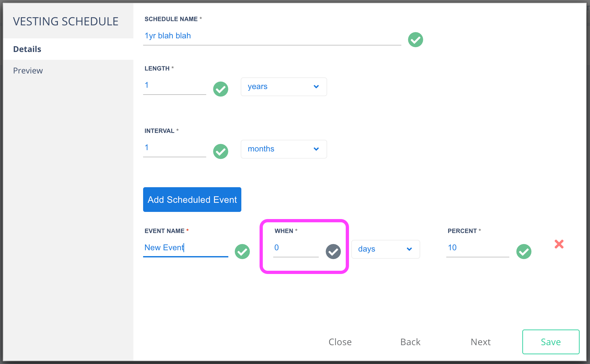Click the green checkmark beside Schedule Name
Screen dimensions: 590x364
point(415,40)
